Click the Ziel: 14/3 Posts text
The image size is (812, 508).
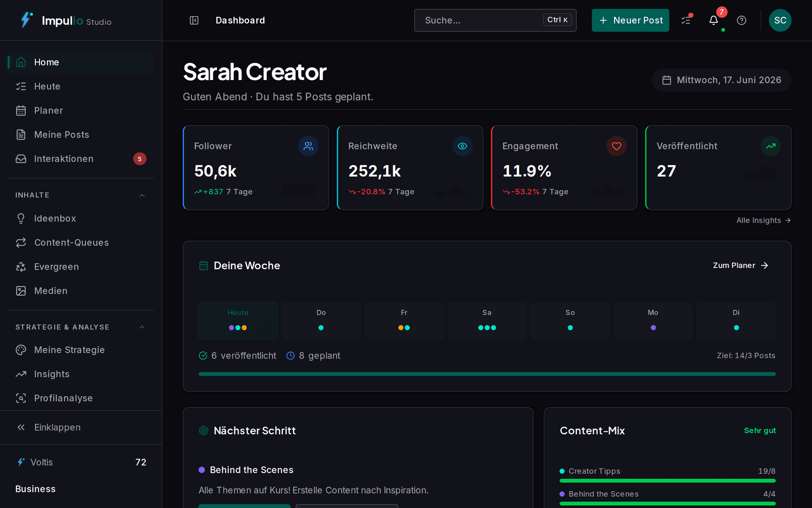(746, 356)
